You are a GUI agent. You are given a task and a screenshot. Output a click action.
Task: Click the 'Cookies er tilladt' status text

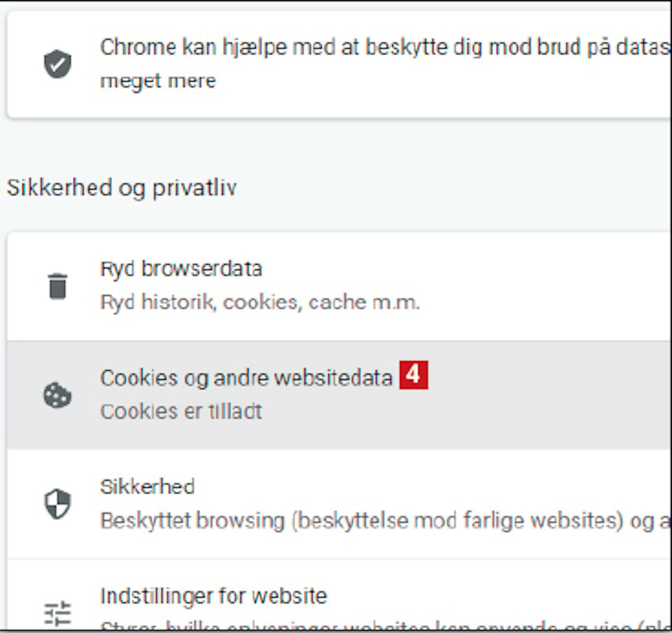(181, 412)
